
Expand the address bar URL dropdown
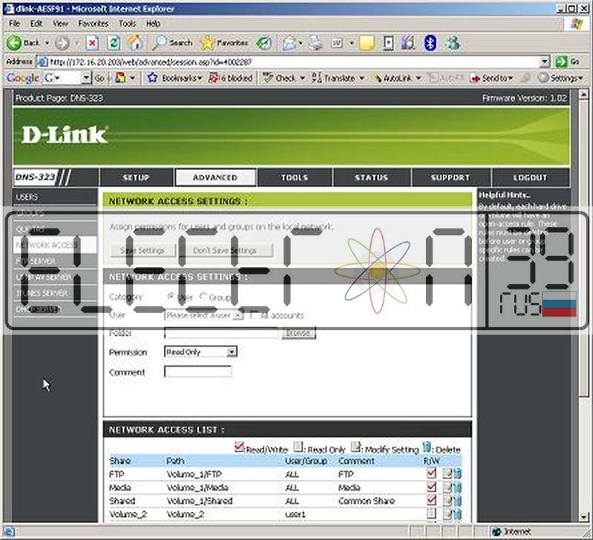pos(545,62)
